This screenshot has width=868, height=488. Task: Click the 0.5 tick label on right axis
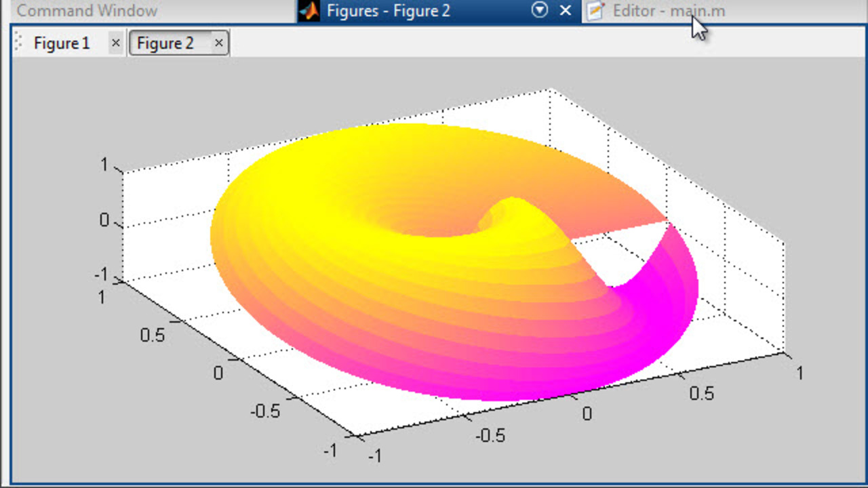click(x=701, y=393)
